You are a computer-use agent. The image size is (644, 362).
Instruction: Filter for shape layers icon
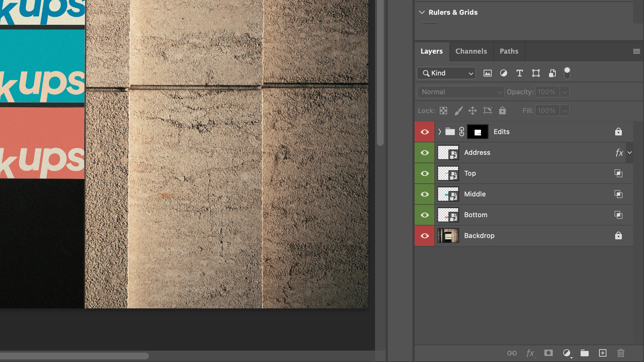tap(536, 73)
